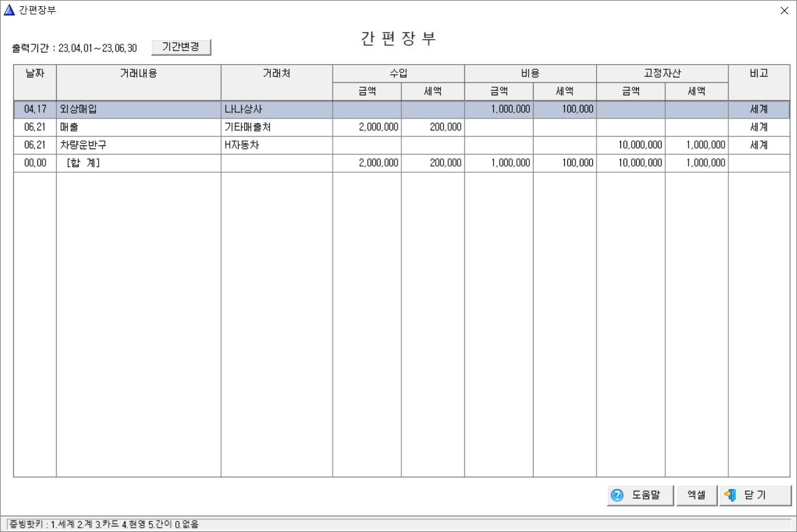
Task: Select the 04.17 date cell
Action: [x=35, y=109]
